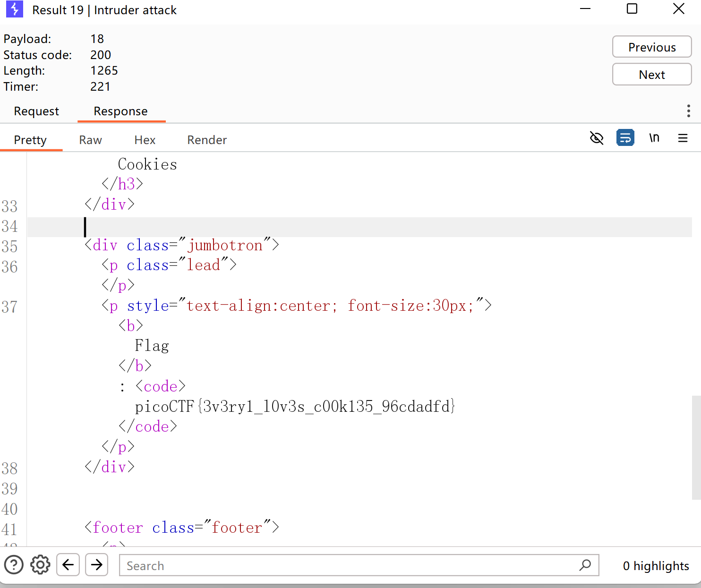Click the footer class tag line

pos(182,527)
